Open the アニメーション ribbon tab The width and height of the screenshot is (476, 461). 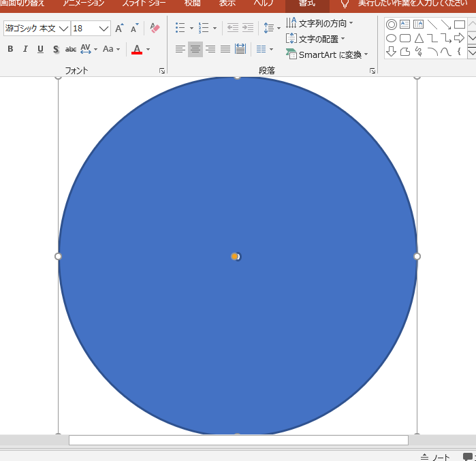[x=84, y=3]
